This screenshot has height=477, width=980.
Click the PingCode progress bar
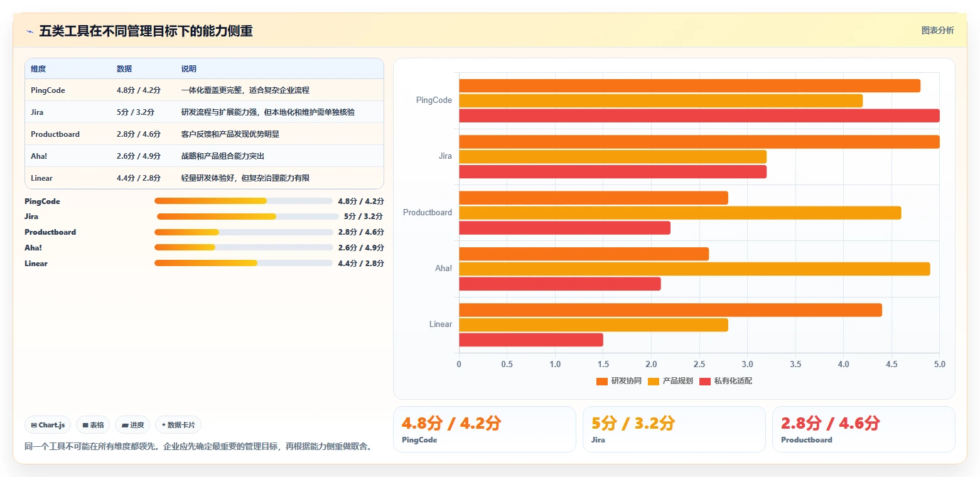[x=244, y=201]
